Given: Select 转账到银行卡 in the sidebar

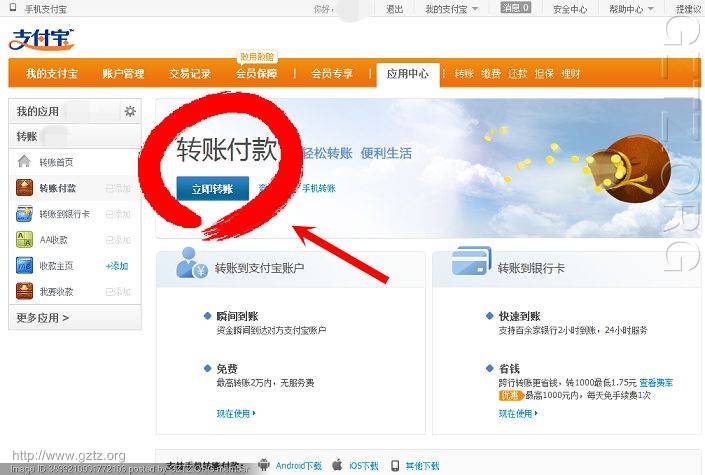Looking at the screenshot, I should (x=64, y=214).
